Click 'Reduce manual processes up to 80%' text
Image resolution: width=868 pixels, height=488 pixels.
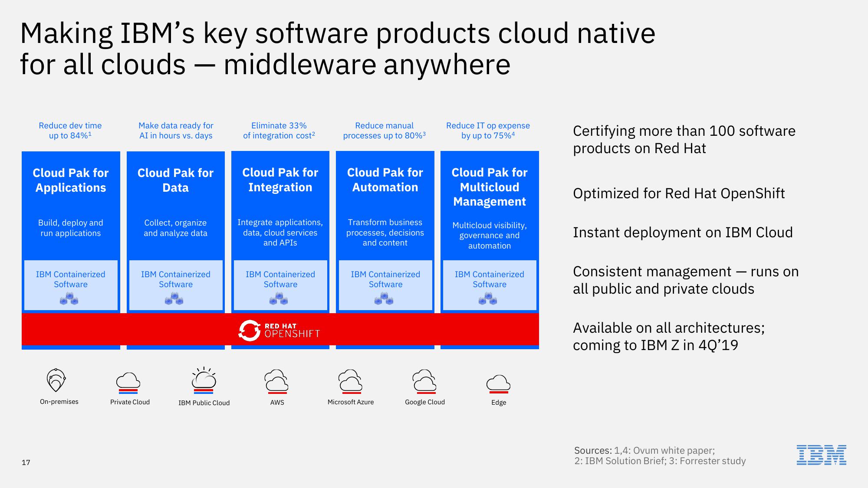click(385, 131)
